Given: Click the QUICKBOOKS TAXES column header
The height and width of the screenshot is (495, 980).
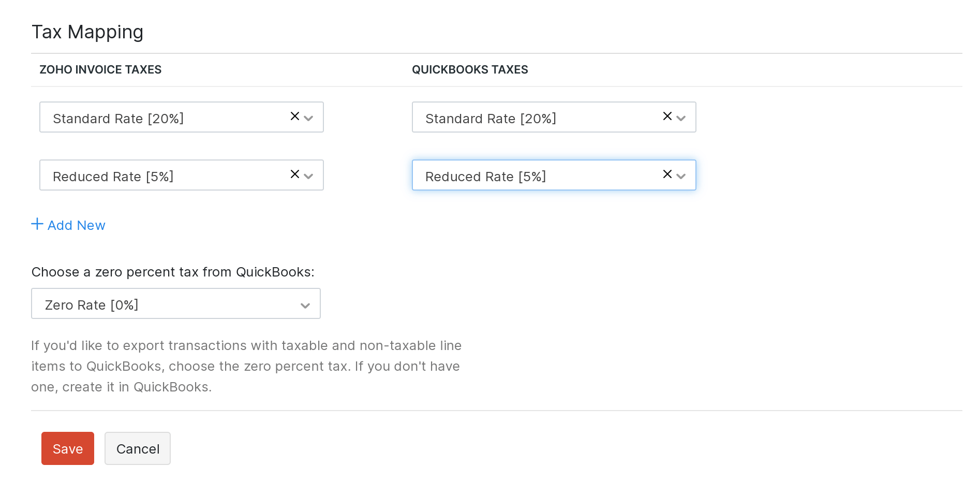Looking at the screenshot, I should (x=470, y=69).
